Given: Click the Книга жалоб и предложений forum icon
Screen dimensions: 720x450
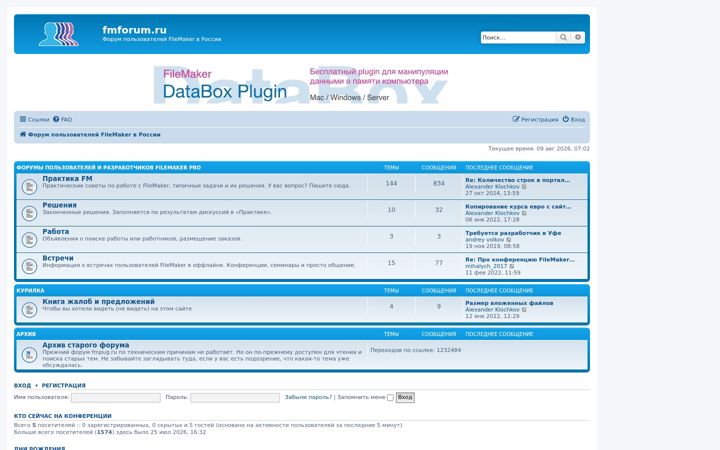Looking at the screenshot, I should pos(29,309).
